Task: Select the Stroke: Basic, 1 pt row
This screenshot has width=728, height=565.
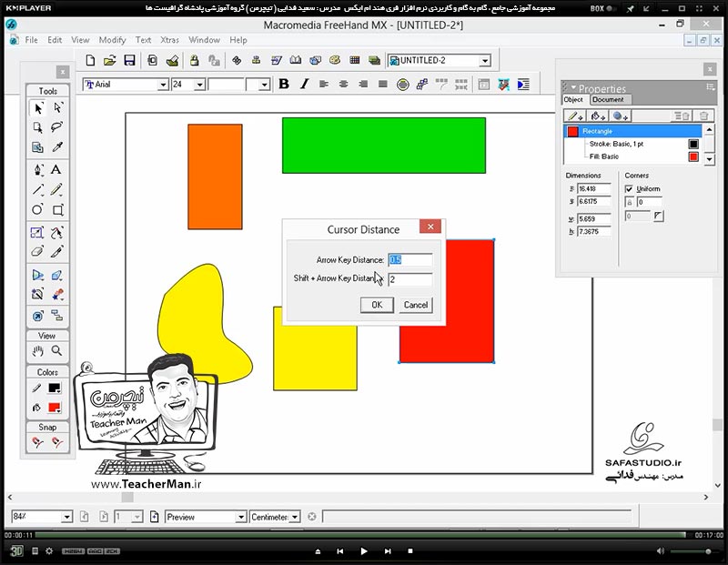Action: click(632, 144)
